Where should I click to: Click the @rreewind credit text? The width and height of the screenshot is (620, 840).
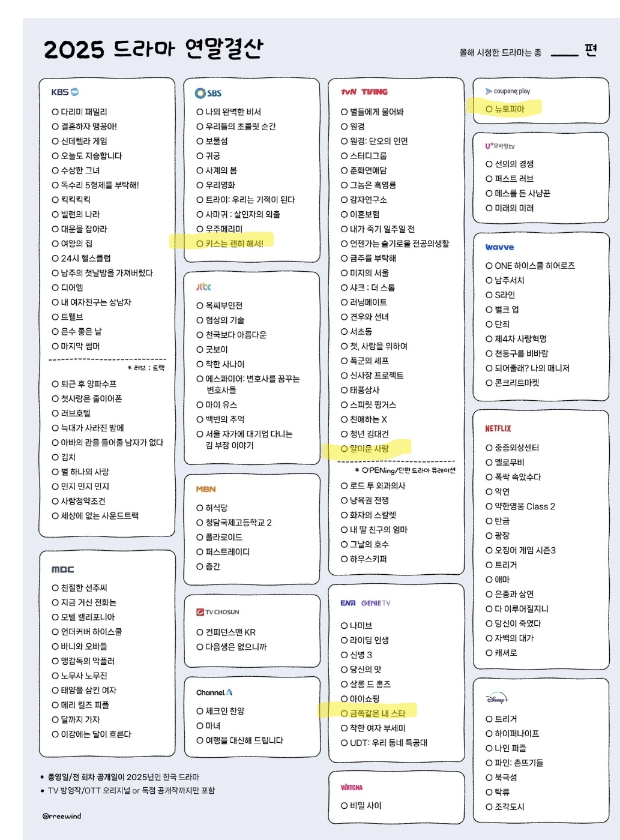(x=62, y=816)
